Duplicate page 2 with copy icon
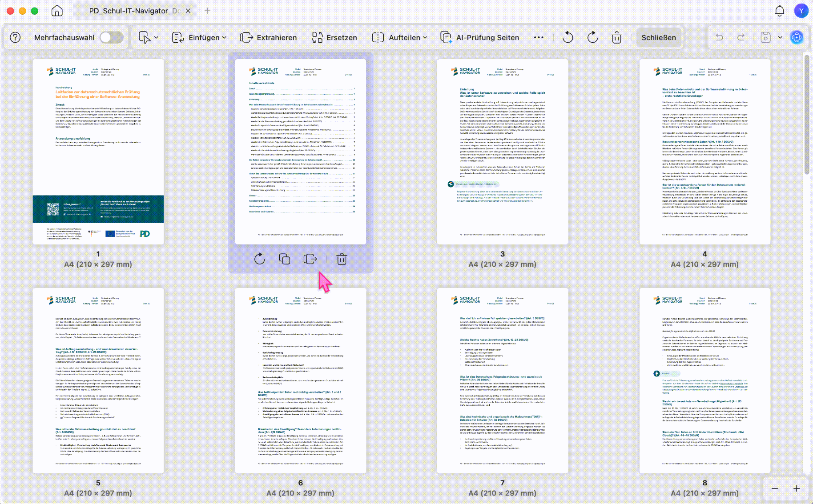The height and width of the screenshot is (504, 813). tap(285, 259)
